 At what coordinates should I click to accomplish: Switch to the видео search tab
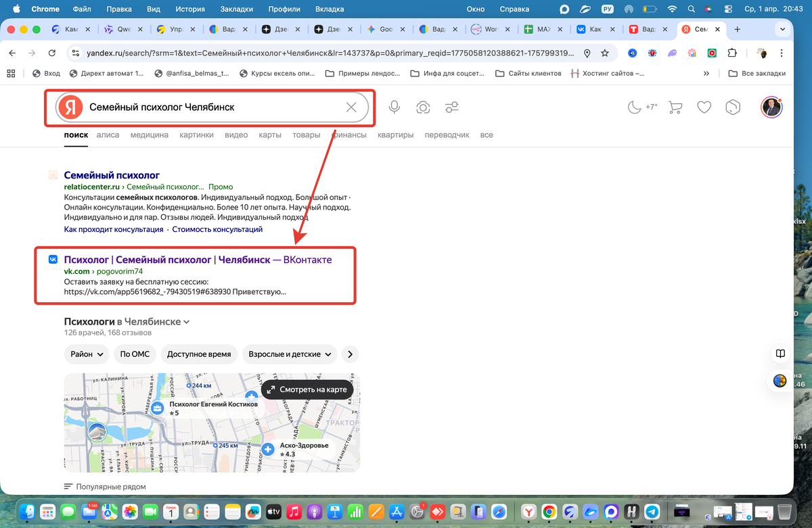point(236,135)
